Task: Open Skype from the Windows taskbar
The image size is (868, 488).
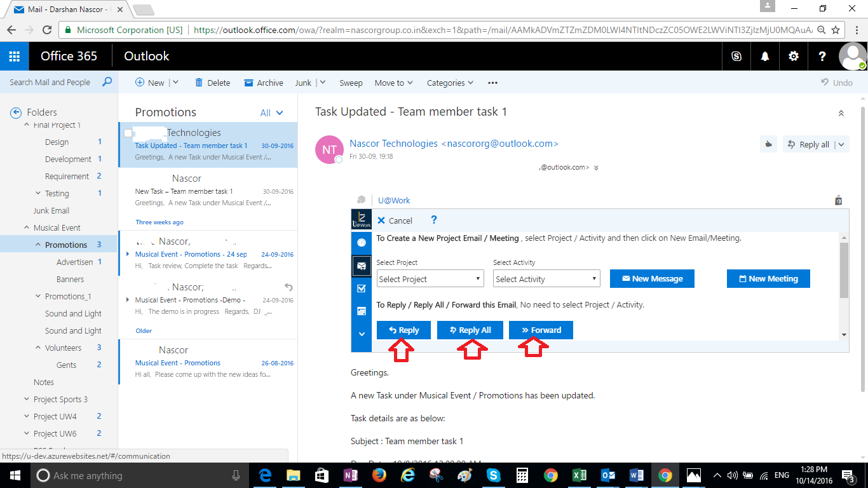Action: pos(493,475)
